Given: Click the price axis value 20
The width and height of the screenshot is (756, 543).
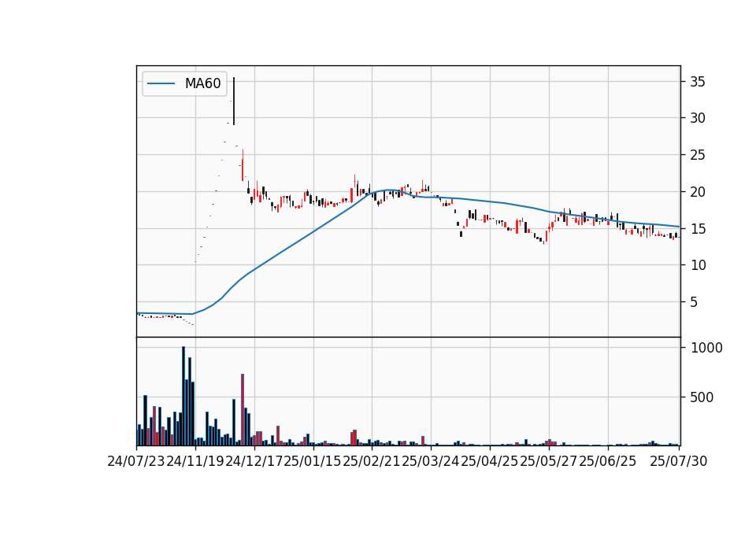Looking at the screenshot, I should tap(698, 192).
